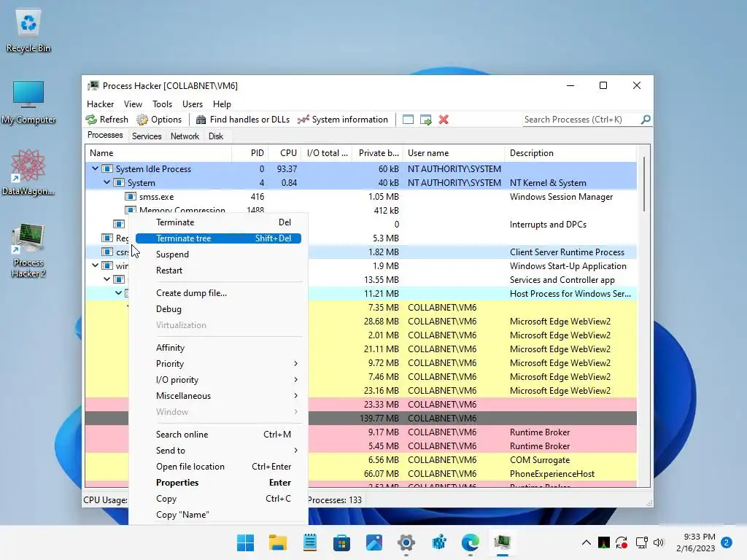Open the Tools menu
This screenshot has width=747, height=560.
(162, 104)
